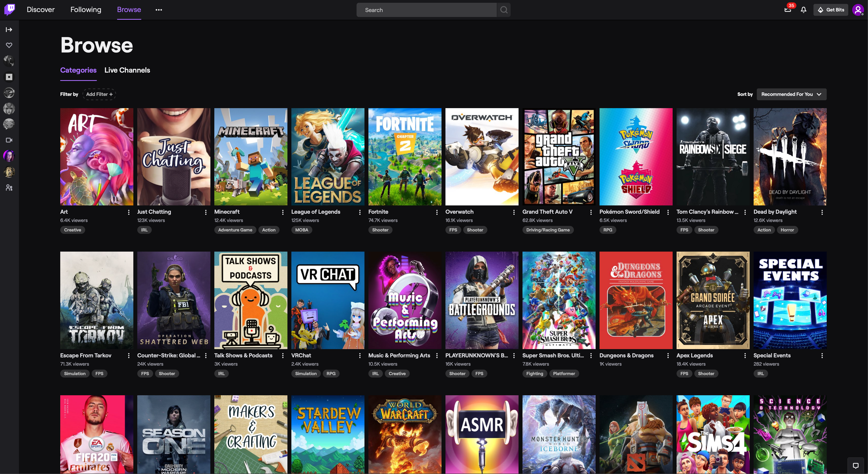This screenshot has height=474, width=868.
Task: Click the Fighting tag under Super Smash Bros
Action: tap(535, 374)
